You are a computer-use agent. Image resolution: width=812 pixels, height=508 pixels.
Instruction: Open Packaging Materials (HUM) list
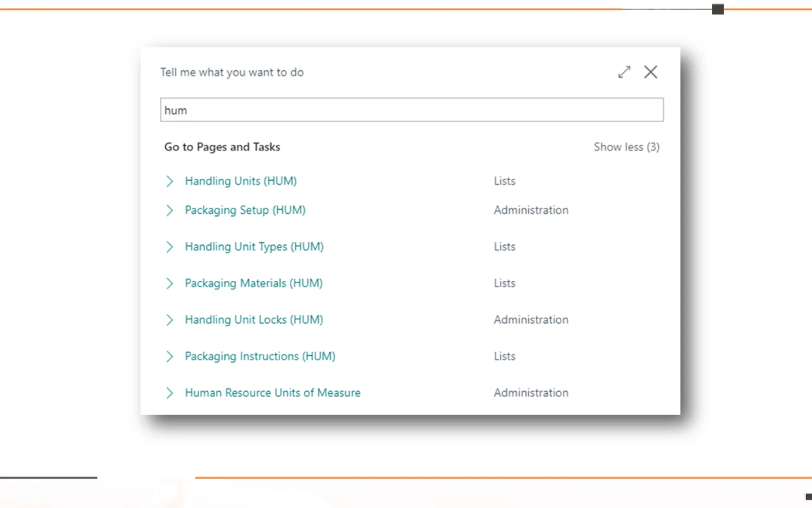tap(254, 283)
